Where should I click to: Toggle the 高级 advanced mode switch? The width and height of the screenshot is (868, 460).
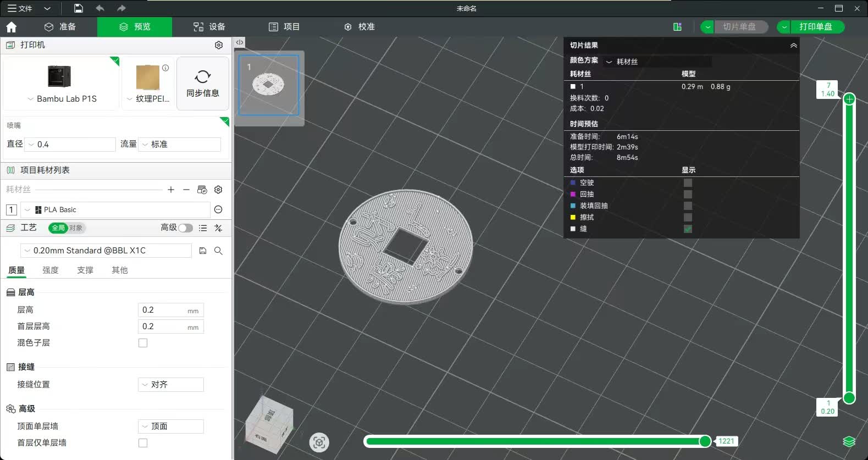185,228
